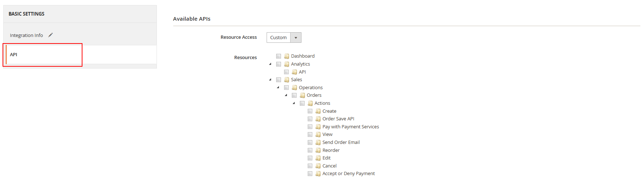Collapse the Operations tree node
644x178 pixels.
click(278, 87)
